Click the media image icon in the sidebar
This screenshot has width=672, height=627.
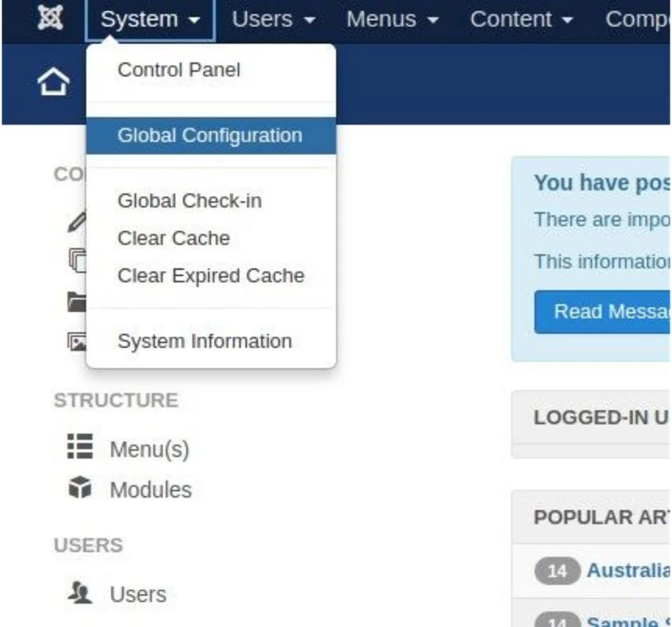[77, 342]
